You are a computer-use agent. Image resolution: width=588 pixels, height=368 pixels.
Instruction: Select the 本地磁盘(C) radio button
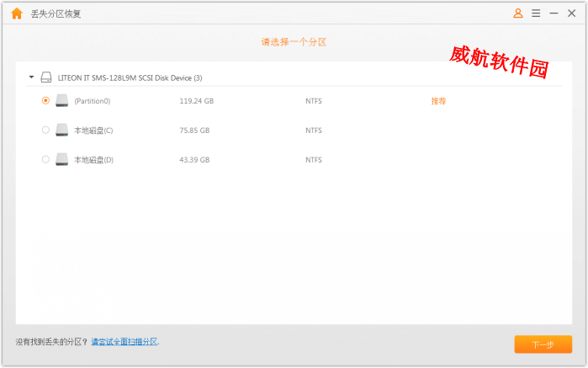(45, 131)
